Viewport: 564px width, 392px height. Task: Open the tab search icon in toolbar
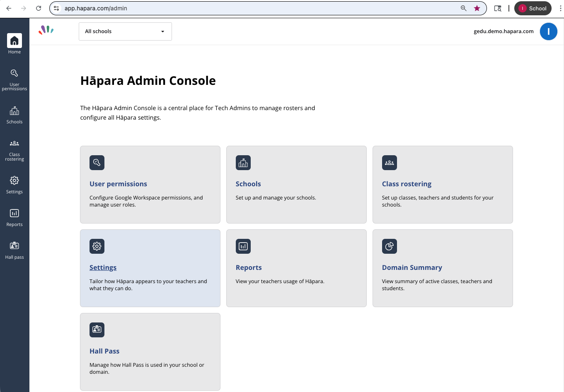point(498,8)
